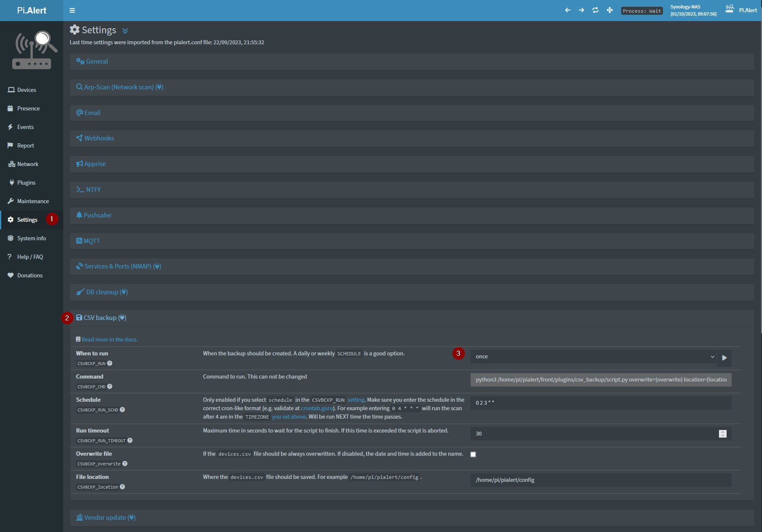Open the Maintenance page from sidebar

32,201
